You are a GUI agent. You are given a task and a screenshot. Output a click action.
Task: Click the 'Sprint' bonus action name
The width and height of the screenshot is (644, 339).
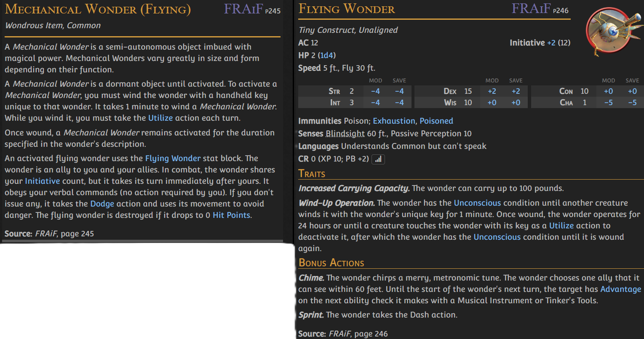[311, 315]
